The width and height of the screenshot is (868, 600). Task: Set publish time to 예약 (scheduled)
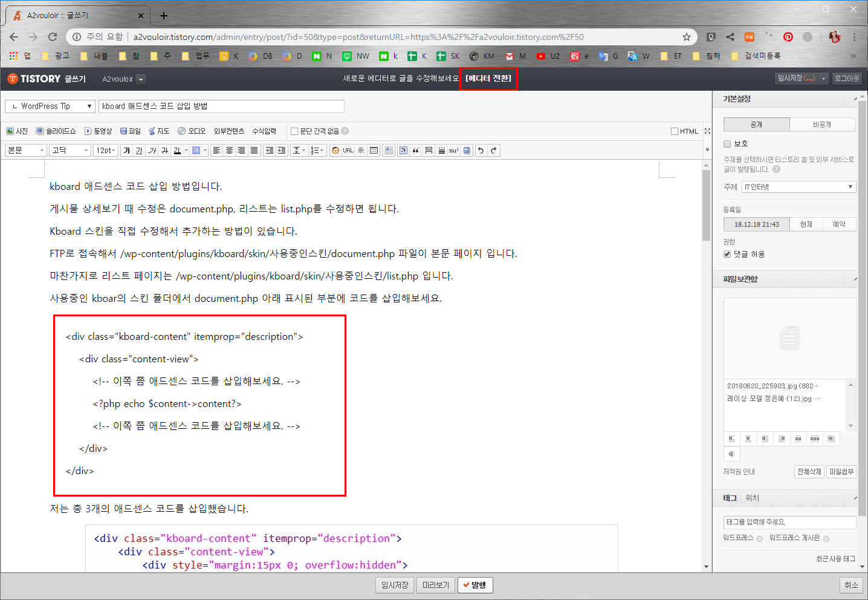(839, 224)
